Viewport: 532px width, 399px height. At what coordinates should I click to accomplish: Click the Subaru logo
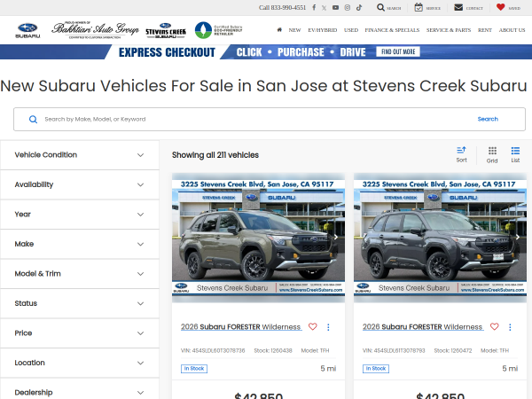coord(27,30)
